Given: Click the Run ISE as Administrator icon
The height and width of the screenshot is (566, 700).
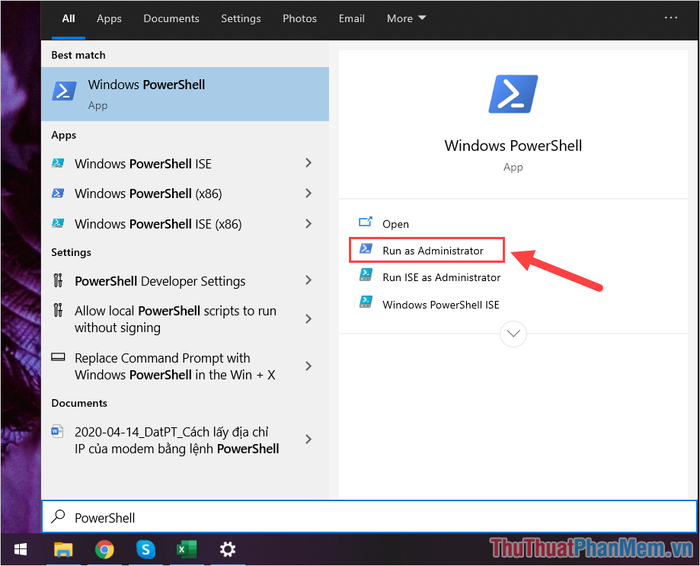Looking at the screenshot, I should [366, 275].
